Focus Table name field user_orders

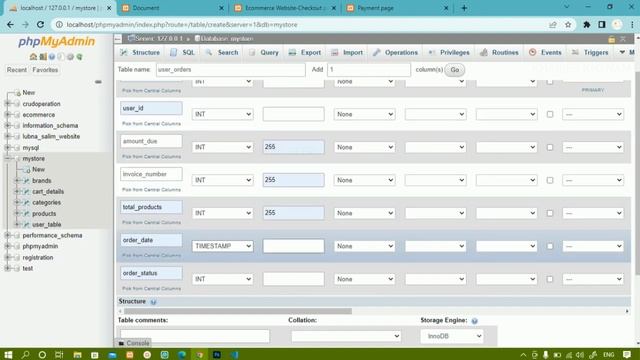point(231,70)
